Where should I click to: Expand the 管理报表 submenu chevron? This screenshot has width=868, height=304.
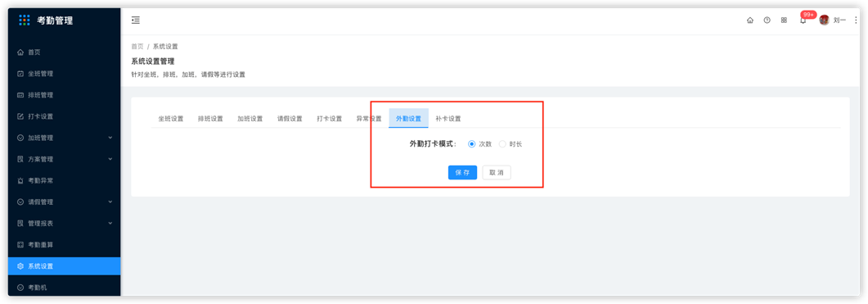[x=110, y=223]
